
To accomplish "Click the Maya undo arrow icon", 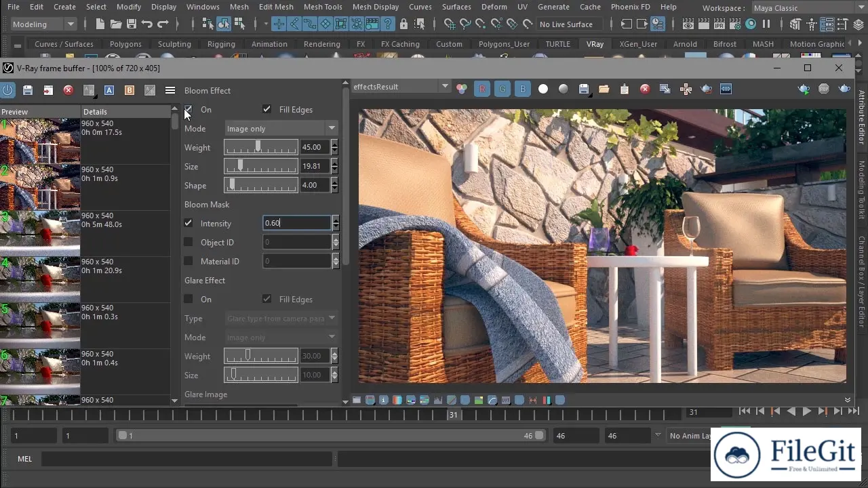I will pos(147,24).
